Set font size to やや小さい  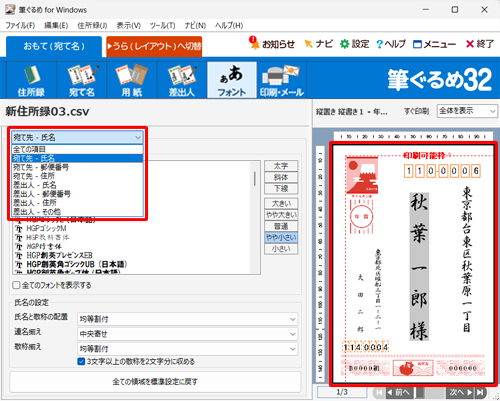coord(281,237)
